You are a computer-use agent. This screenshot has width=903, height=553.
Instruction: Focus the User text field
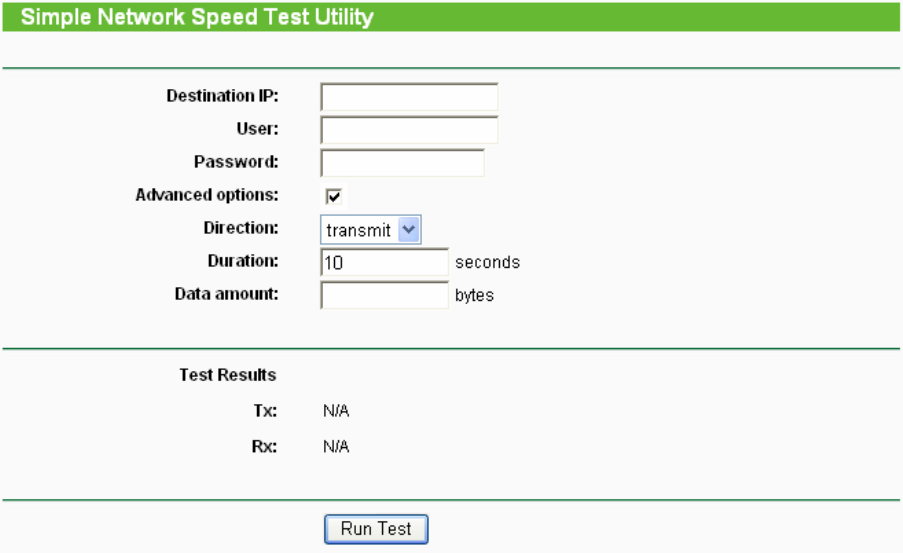pyautogui.click(x=409, y=130)
